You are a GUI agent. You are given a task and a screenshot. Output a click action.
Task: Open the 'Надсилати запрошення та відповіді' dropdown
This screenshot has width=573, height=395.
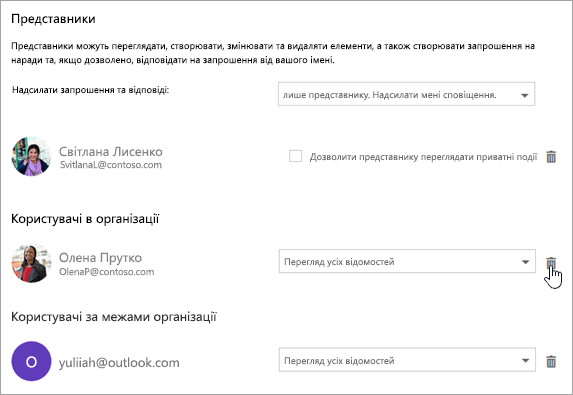coord(406,94)
